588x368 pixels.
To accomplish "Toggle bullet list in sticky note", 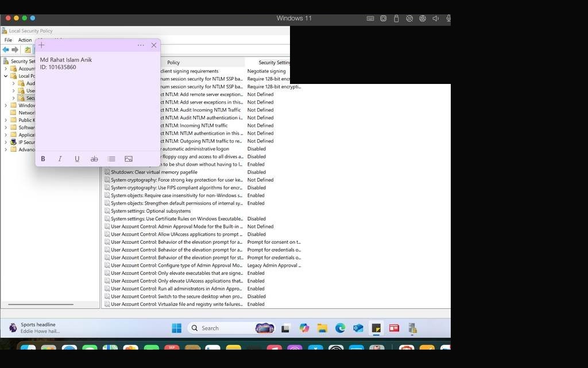I will [x=111, y=159].
